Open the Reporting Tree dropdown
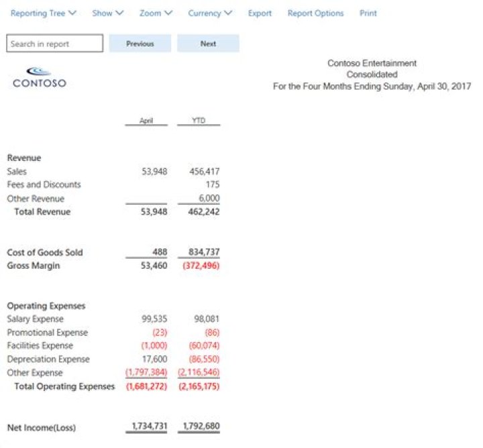This screenshot has height=448, width=483. point(44,13)
